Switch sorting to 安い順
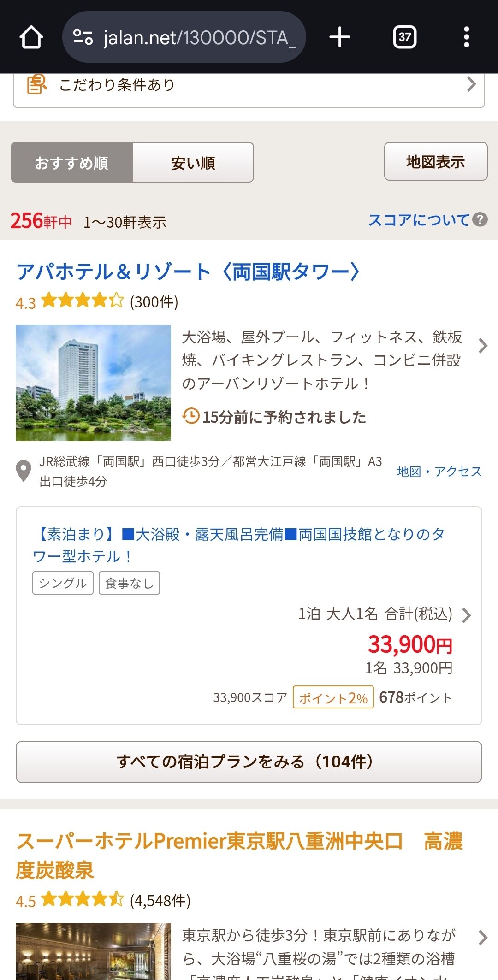This screenshot has height=980, width=498. click(x=193, y=163)
